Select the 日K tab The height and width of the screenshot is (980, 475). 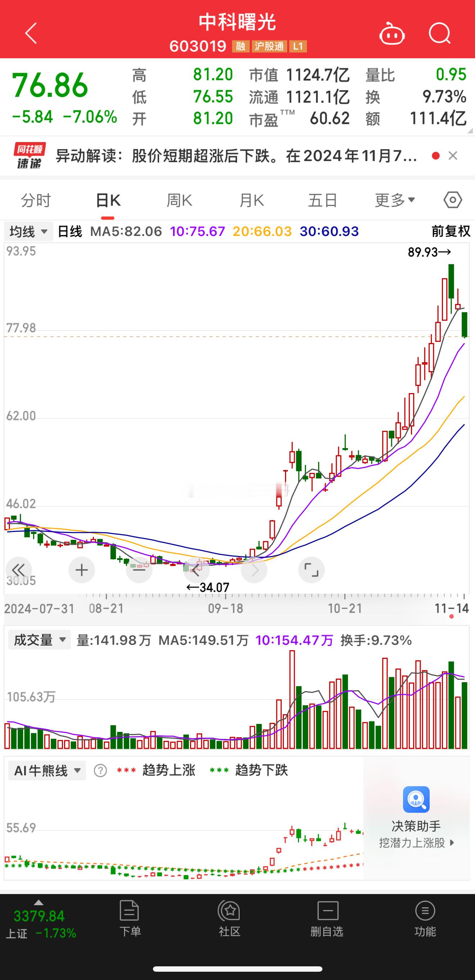coord(108,200)
